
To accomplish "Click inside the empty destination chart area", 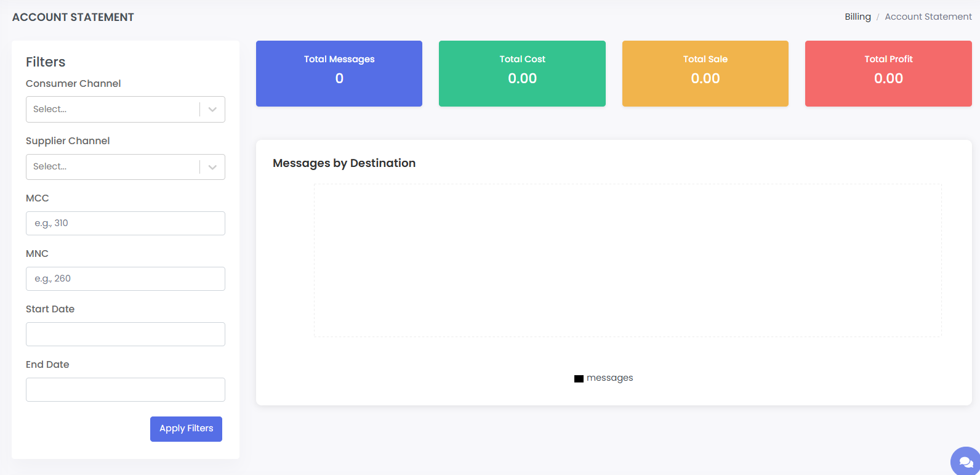I will [x=627, y=260].
